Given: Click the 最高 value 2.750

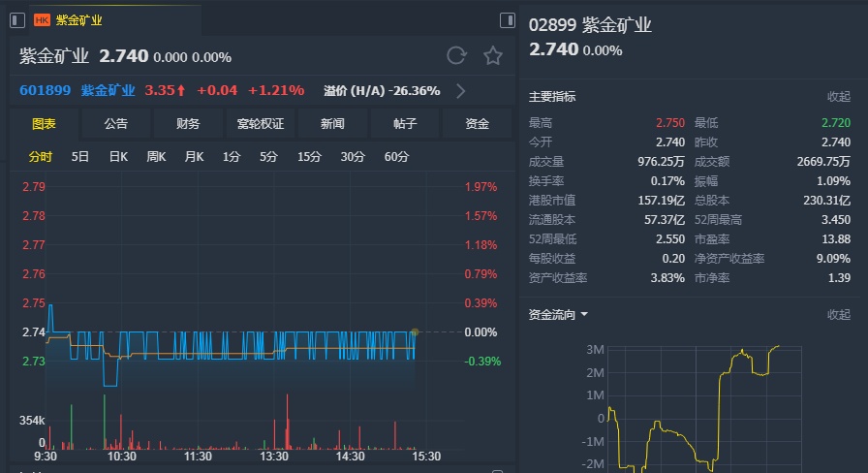Looking at the screenshot, I should click(x=670, y=123).
